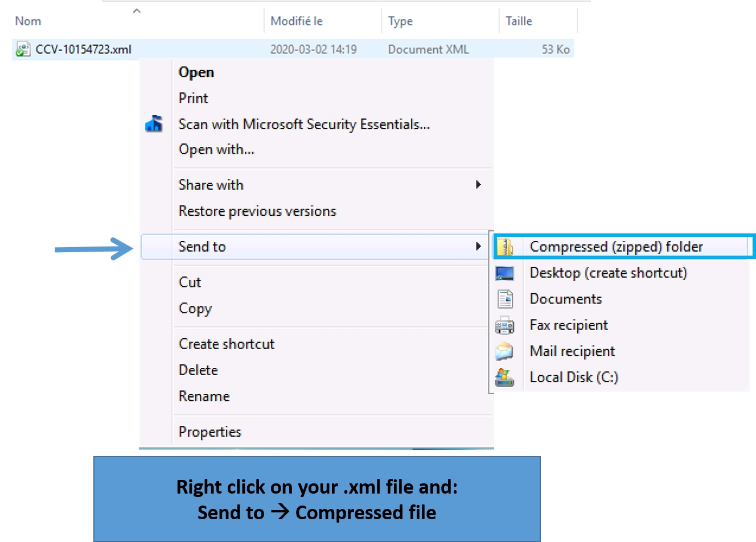Expand the Share with submenu arrow
This screenshot has height=542, width=756.
click(478, 184)
